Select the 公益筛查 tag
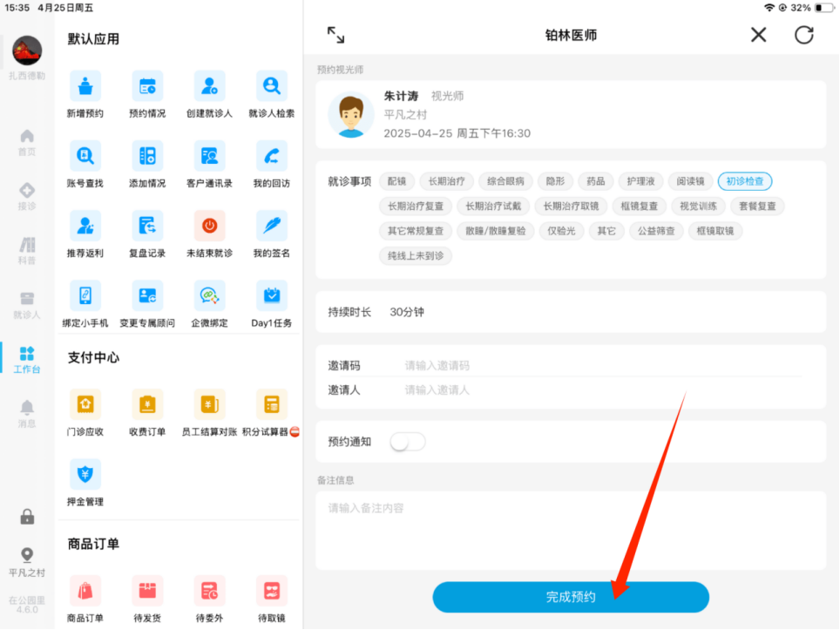 [656, 231]
